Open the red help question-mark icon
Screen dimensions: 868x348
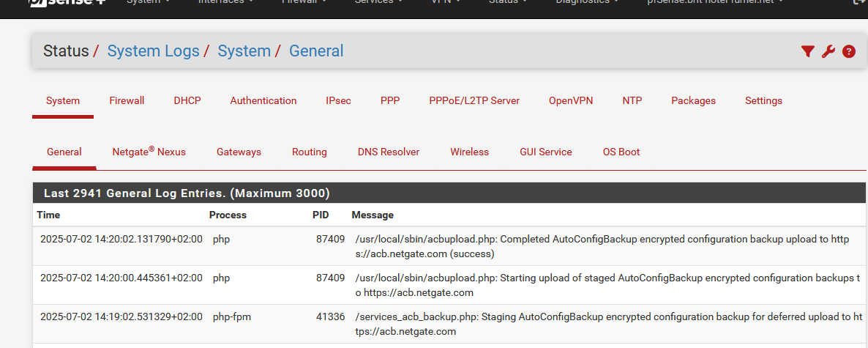tap(849, 51)
